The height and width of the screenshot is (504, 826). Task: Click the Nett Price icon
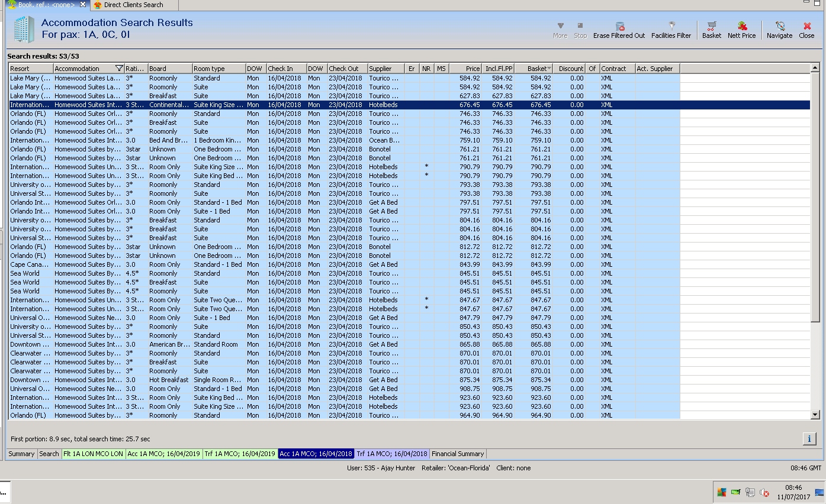(x=742, y=26)
